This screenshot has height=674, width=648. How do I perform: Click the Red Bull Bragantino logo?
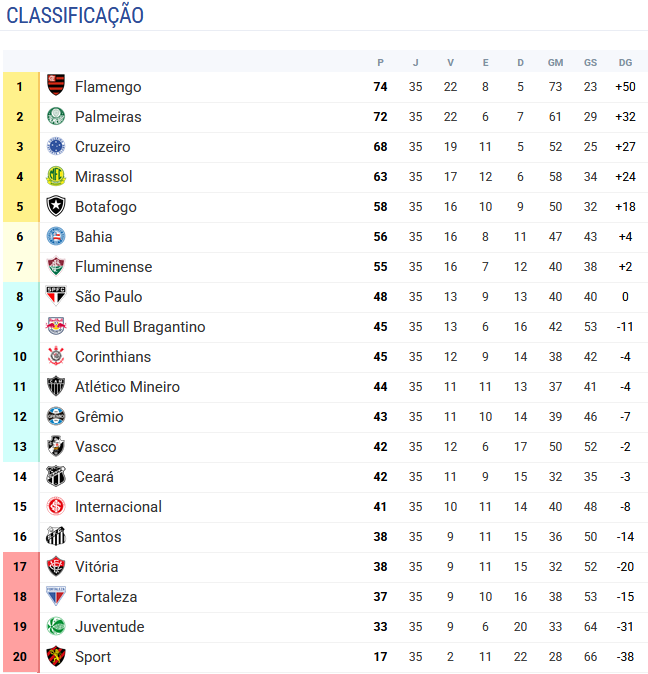coord(56,327)
